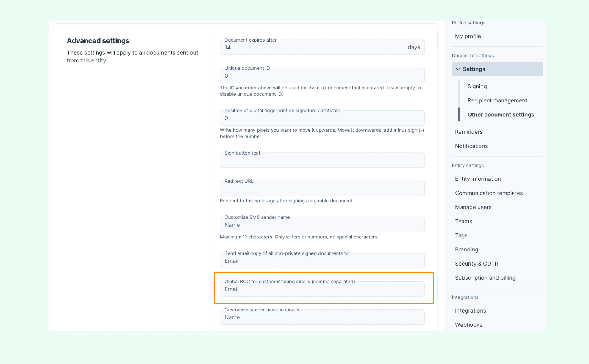
Task: Navigate to Entity information
Action: tap(478, 179)
